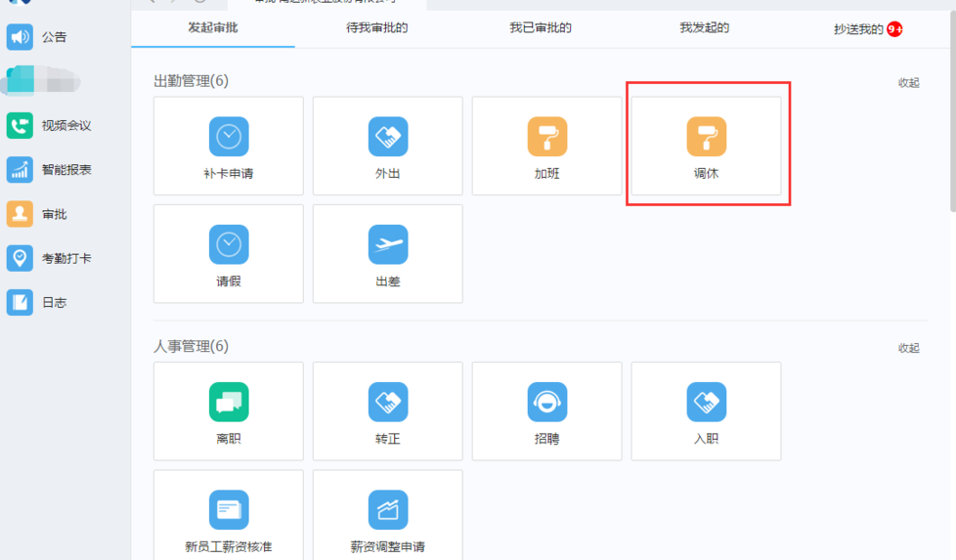The height and width of the screenshot is (560, 956).
Task: Open the 请假 leave request icon
Action: [x=229, y=244]
